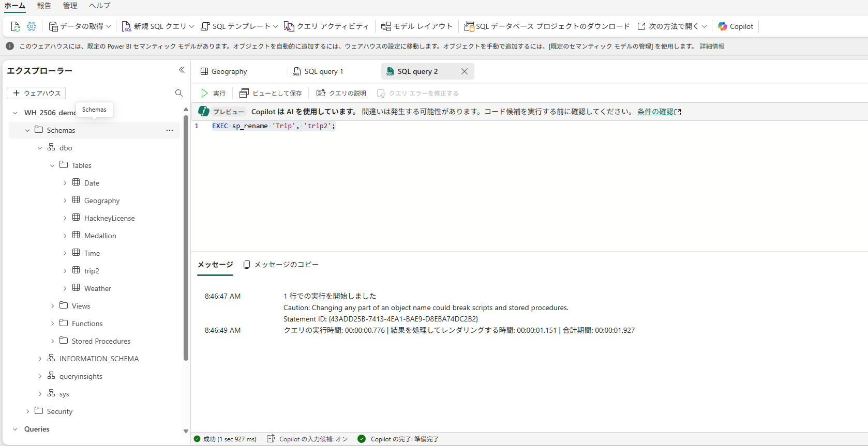
Task: Click the info icon in the notification bar
Action: (x=10, y=46)
